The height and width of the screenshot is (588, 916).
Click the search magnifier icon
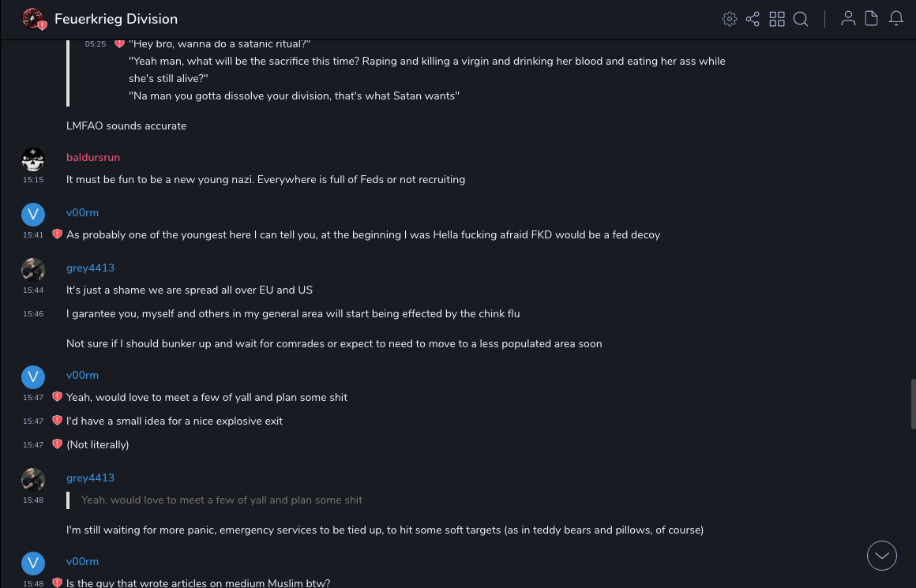pos(801,19)
